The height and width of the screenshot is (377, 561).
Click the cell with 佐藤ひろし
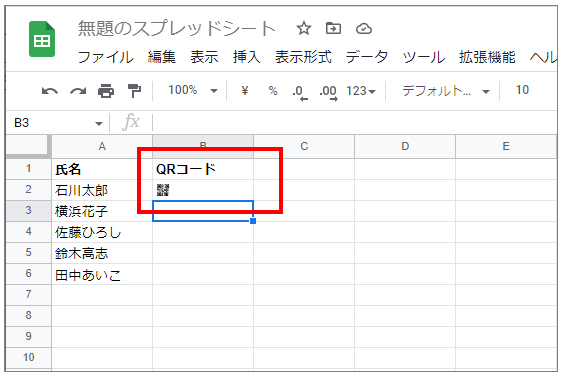tap(102, 232)
